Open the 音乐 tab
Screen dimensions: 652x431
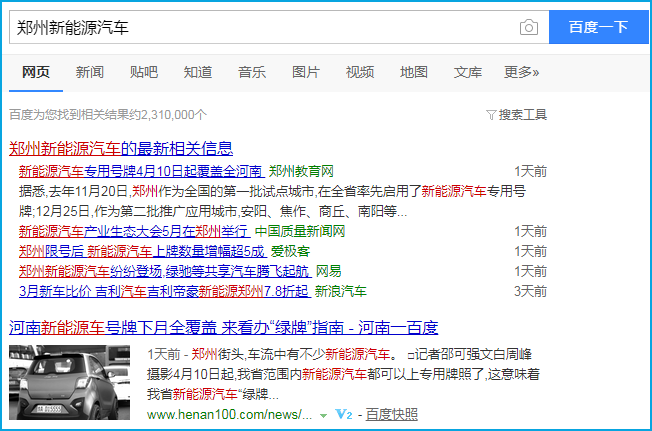tap(252, 72)
